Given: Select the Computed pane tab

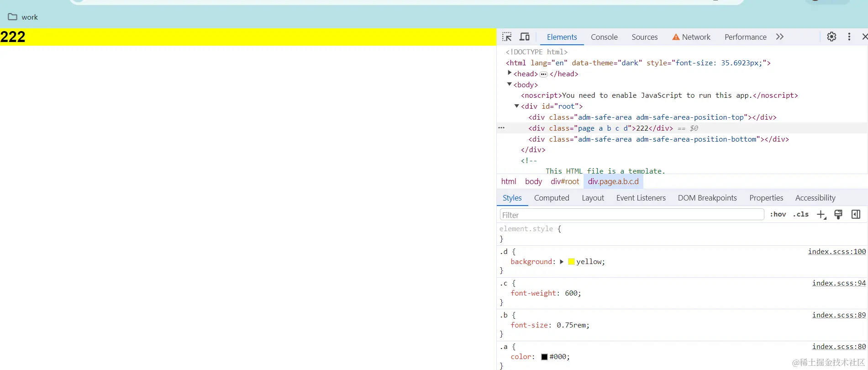Looking at the screenshot, I should [552, 198].
